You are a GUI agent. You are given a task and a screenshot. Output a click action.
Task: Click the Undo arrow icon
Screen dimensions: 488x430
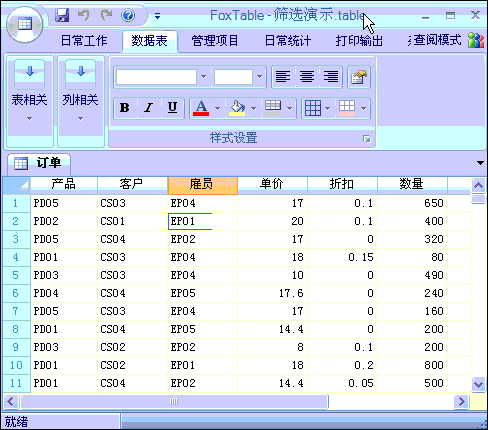[x=84, y=15]
